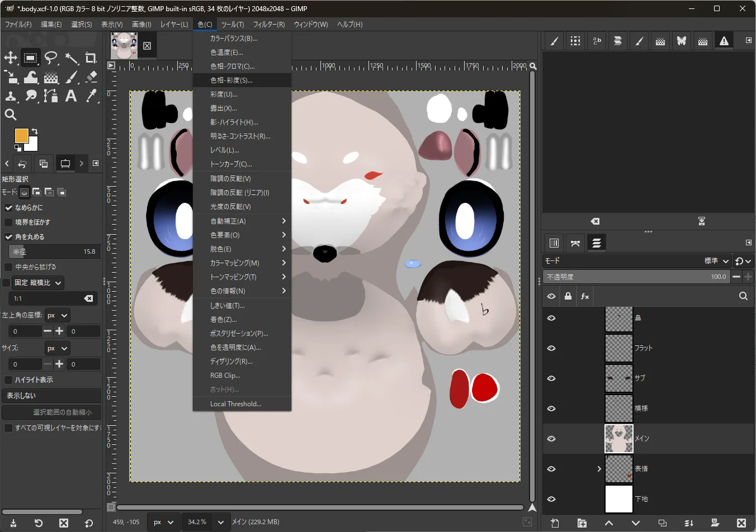
Task: Open the position unit px dropdown
Action: 57,316
